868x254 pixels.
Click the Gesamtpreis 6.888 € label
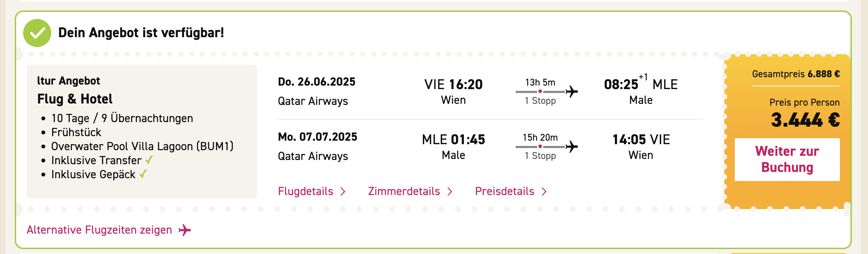pyautogui.click(x=796, y=74)
